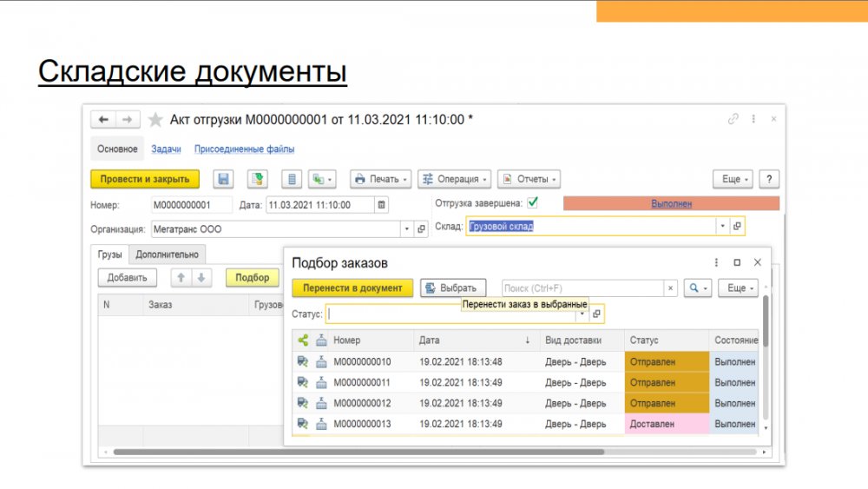Click the save document diskette icon

[224, 179]
